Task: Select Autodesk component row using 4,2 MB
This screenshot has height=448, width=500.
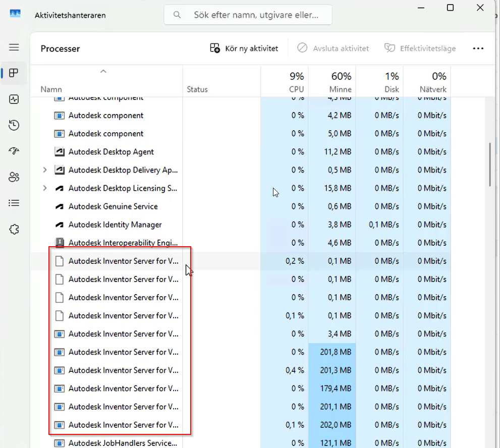Action: pos(241,116)
